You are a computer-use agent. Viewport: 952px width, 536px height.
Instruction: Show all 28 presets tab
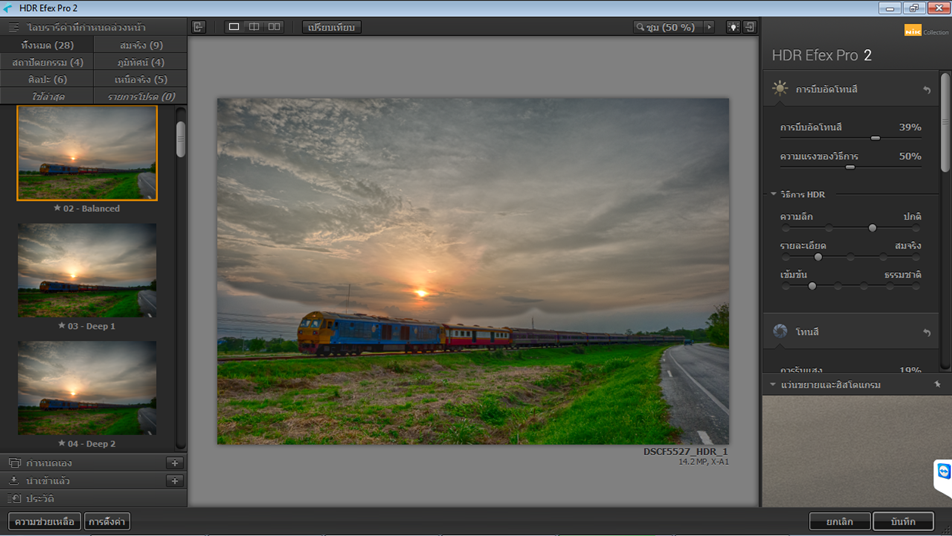point(47,45)
